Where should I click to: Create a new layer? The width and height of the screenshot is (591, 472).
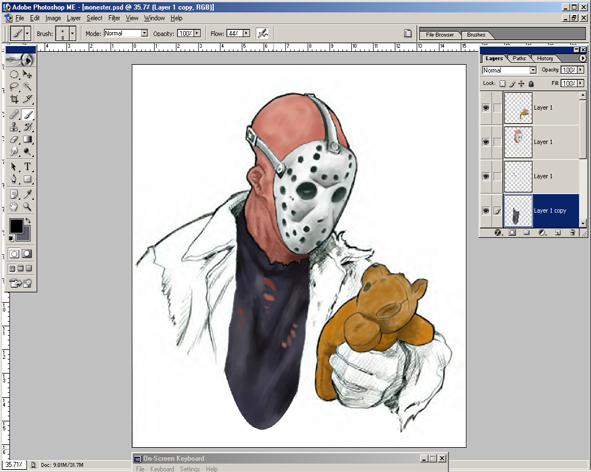(x=557, y=233)
